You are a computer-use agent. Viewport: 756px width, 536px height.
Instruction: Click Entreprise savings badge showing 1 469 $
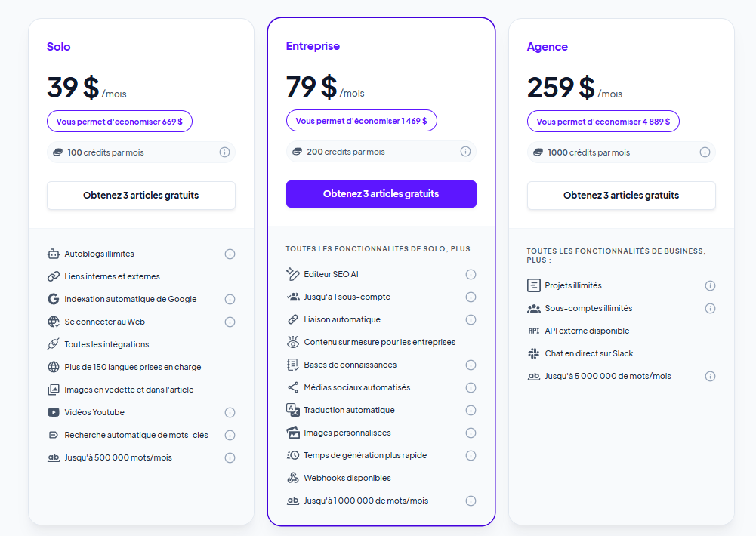tap(362, 121)
